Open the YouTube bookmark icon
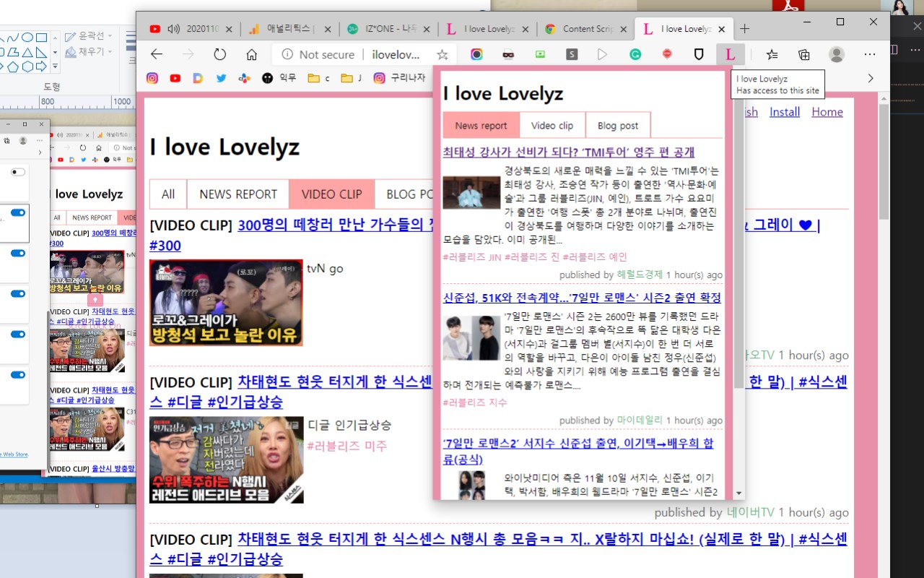Image resolution: width=924 pixels, height=578 pixels. (175, 78)
